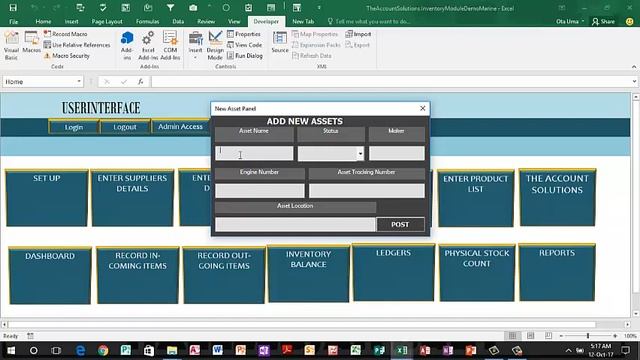Click Refresh Data in XML group
The image size is (640, 360).
[311, 56]
